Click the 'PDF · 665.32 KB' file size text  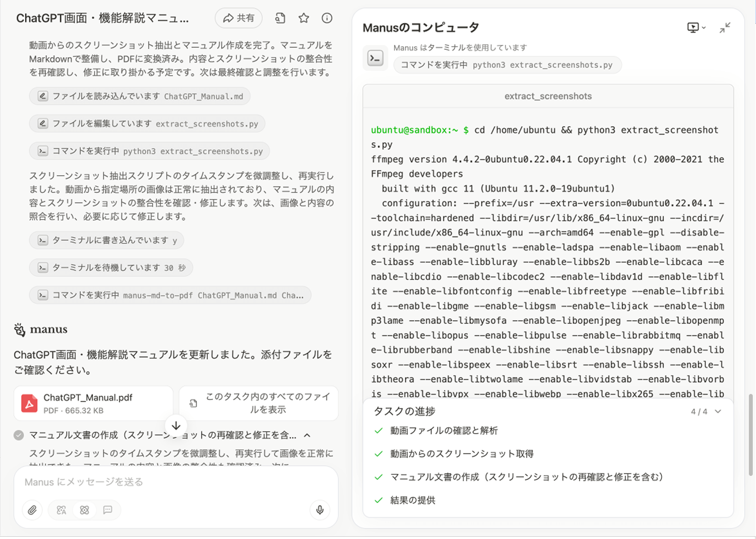(x=73, y=411)
